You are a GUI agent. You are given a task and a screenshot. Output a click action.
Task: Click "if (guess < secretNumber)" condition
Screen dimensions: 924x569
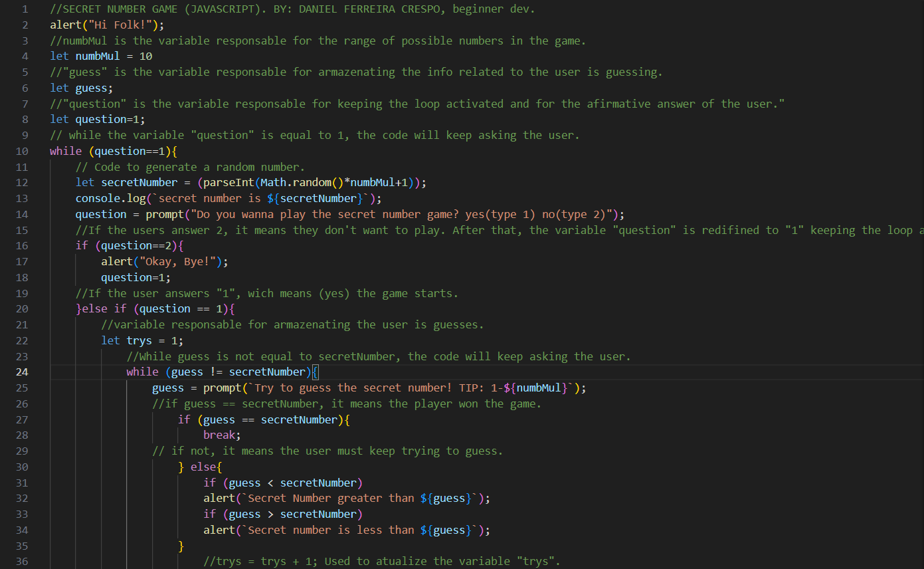coord(283,483)
